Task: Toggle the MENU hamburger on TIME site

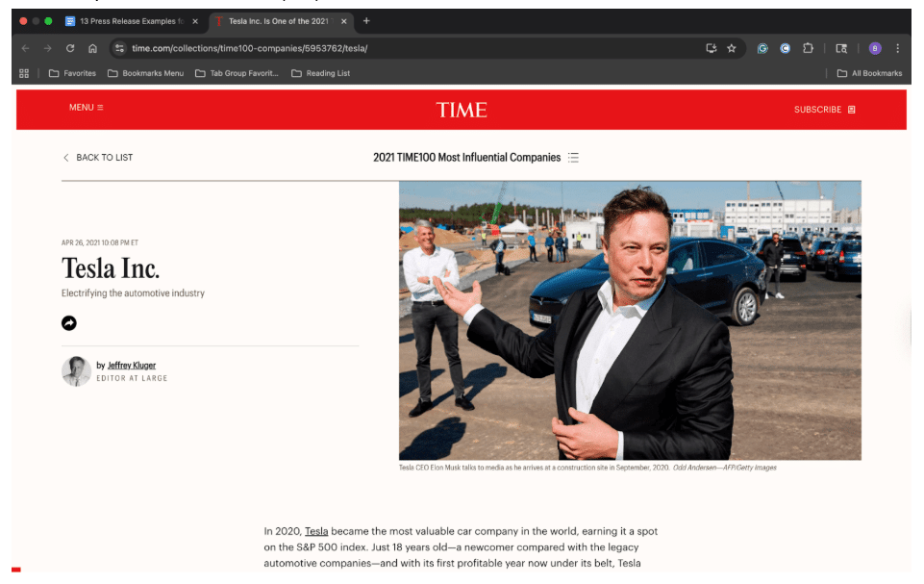Action: click(85, 108)
